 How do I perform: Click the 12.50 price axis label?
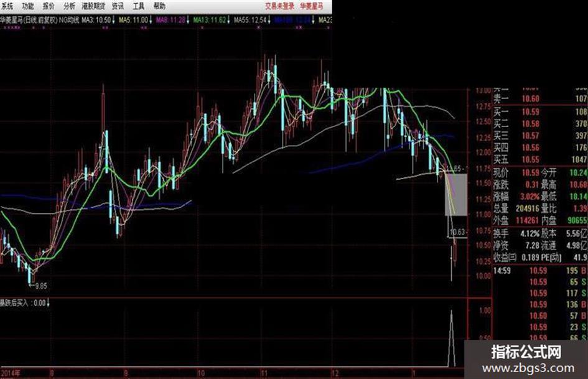pos(483,121)
